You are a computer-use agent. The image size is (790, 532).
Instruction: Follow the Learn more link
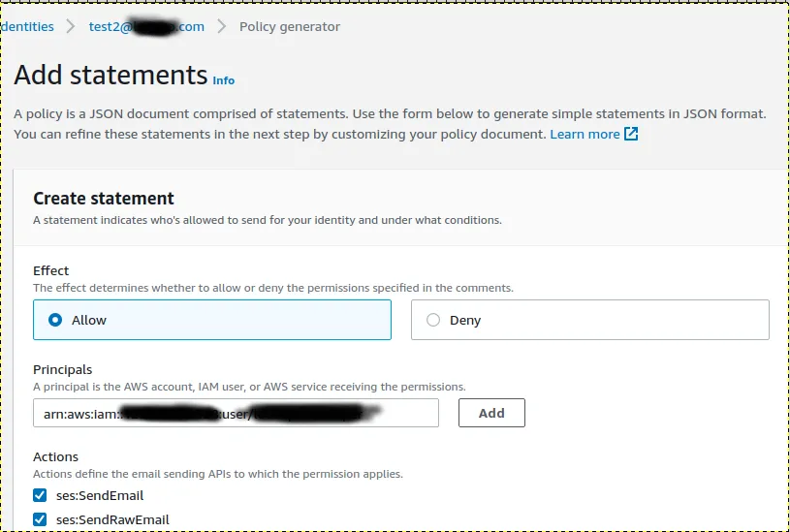click(585, 134)
